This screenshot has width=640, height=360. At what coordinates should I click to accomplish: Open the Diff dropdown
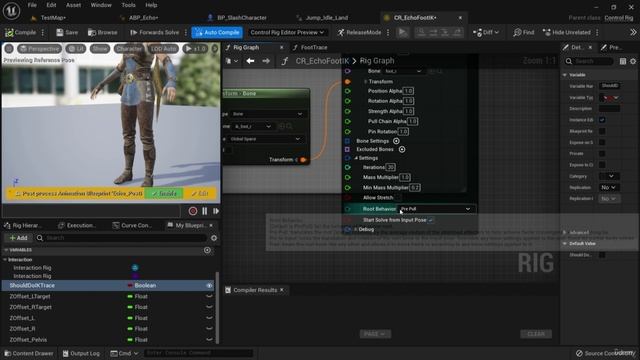486,32
